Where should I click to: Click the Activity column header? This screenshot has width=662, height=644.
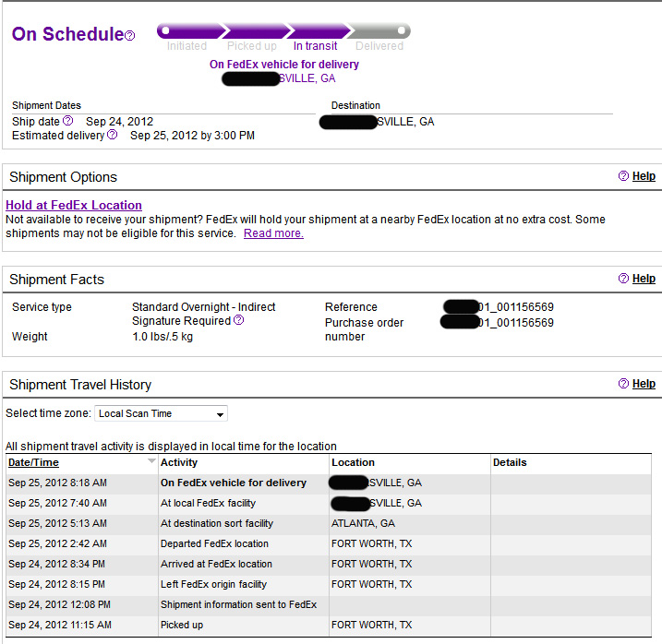click(179, 462)
